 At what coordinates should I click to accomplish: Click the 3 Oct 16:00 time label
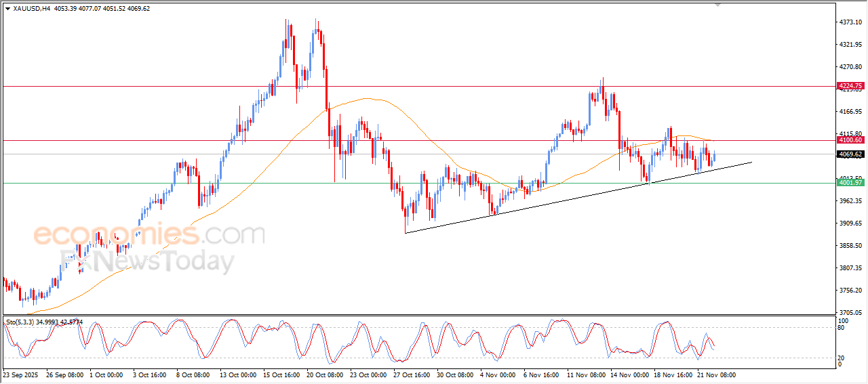(150, 375)
